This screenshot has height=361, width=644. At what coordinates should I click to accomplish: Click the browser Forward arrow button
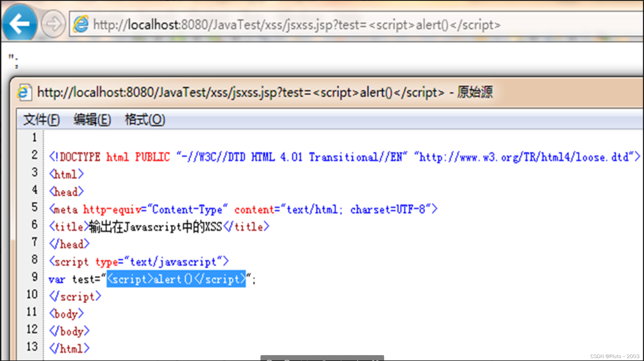(53, 24)
